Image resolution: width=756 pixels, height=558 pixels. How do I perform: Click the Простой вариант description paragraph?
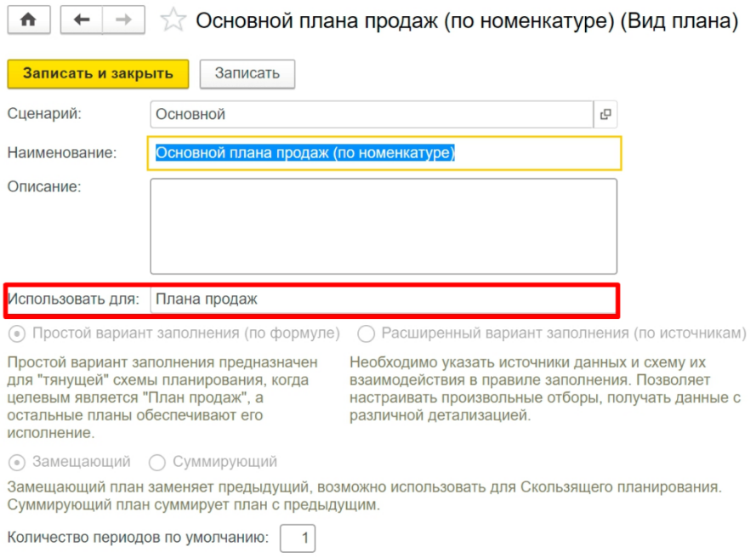coord(162,397)
